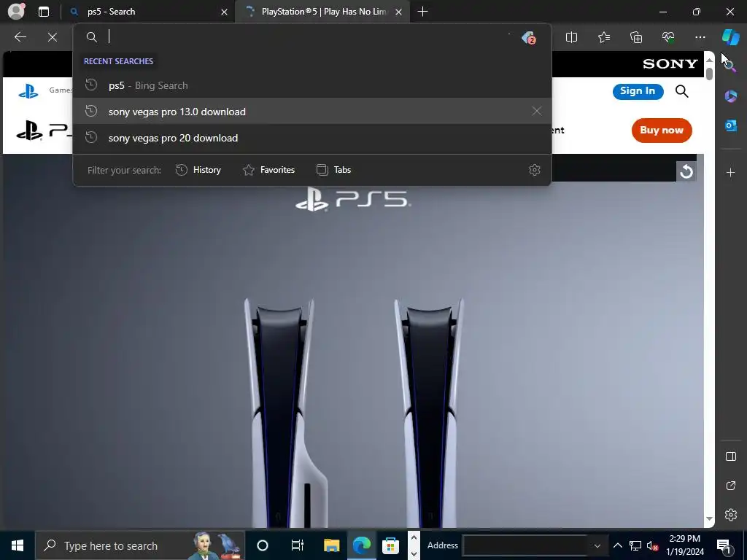The width and height of the screenshot is (747, 560).
Task: Click the browser back arrow
Action: (x=20, y=37)
